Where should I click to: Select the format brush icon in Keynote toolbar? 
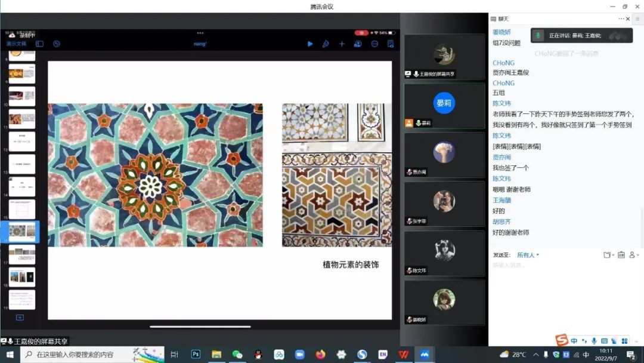326,44
